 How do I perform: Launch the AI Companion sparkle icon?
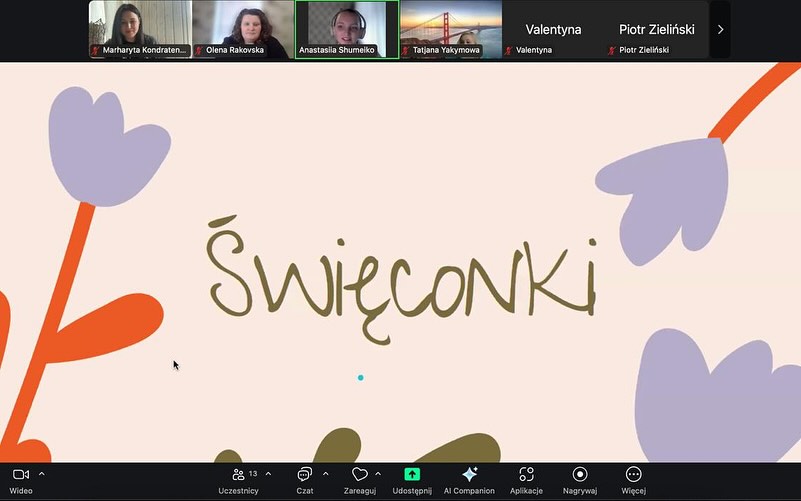click(469, 474)
